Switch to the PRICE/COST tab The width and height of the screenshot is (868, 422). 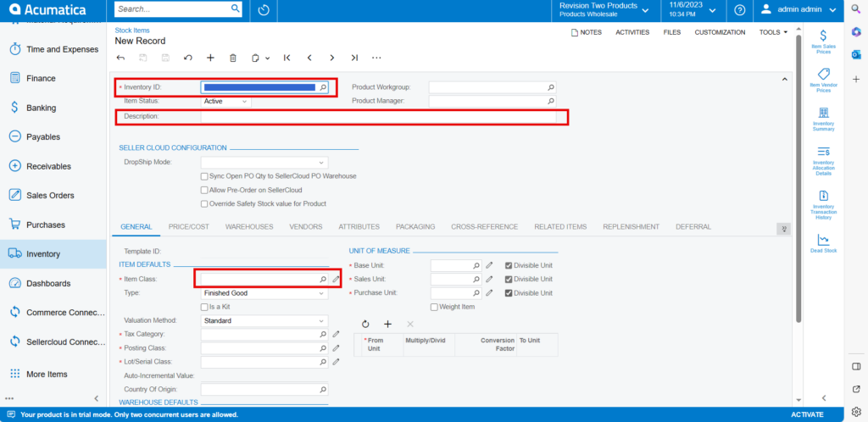click(189, 227)
